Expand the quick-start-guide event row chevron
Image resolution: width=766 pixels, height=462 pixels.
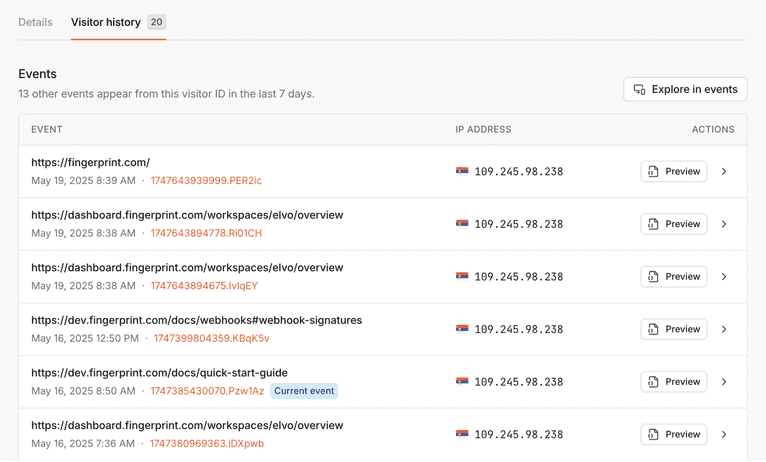pos(724,382)
